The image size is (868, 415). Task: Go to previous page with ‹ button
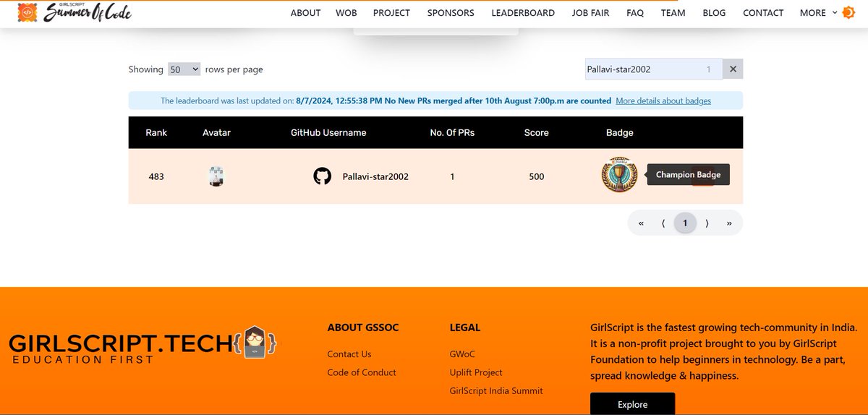click(663, 223)
